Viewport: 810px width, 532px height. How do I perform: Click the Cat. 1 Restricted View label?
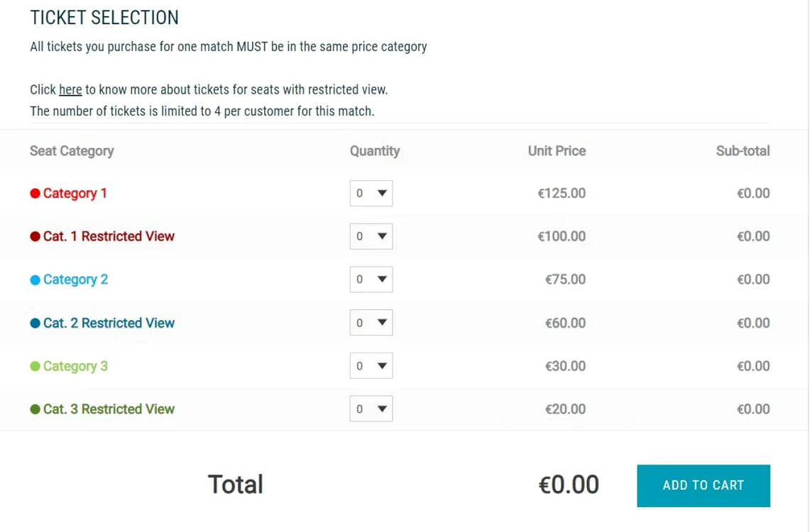(109, 236)
